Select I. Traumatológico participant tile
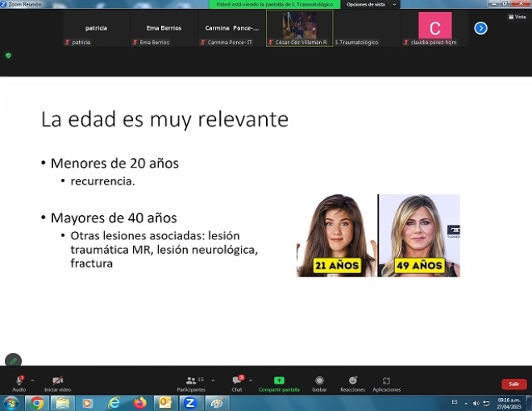Screen dimensions: 532x411 [x=368, y=28]
